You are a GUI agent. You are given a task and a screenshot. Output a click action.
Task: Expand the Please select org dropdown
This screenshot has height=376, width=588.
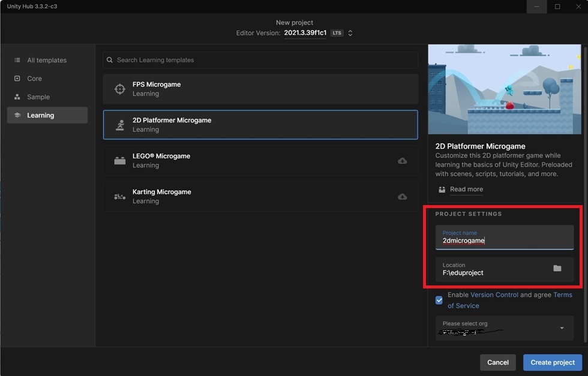click(x=505, y=328)
